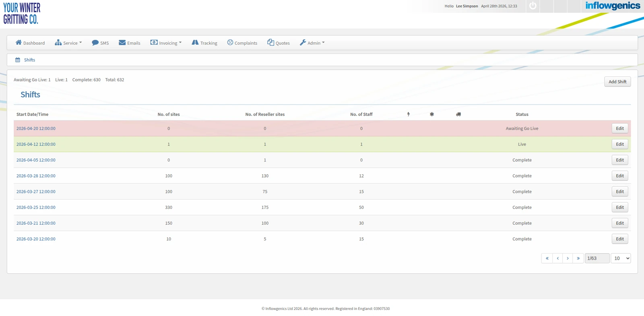Open the Emails menu item
Screen dimensions: 644x316
pyautogui.click(x=130, y=43)
